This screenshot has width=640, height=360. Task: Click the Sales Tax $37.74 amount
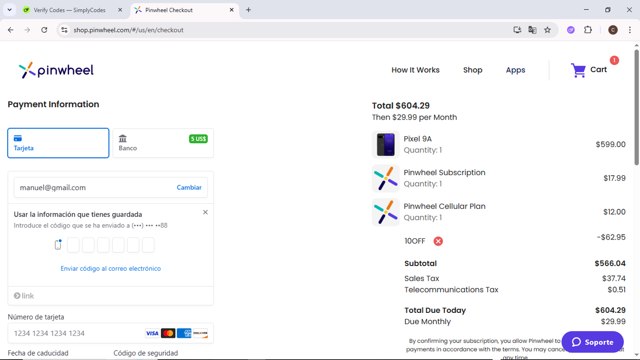click(613, 278)
